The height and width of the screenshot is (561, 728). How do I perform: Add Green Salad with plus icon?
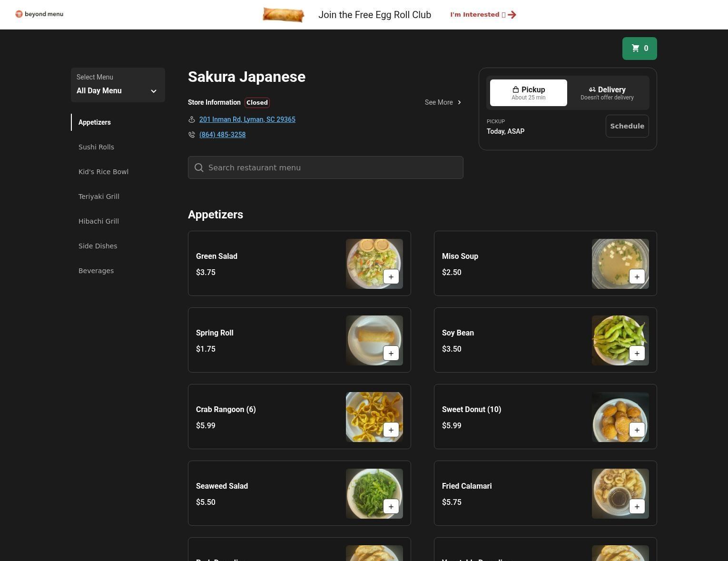[x=391, y=277]
